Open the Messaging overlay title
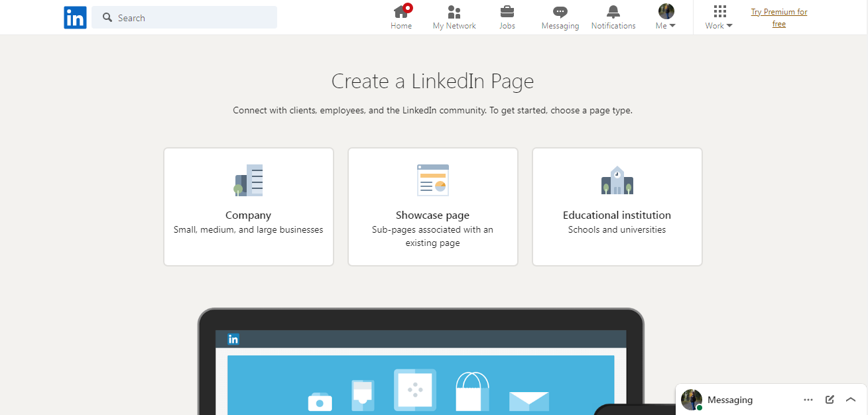This screenshot has width=868, height=415. pyautogui.click(x=730, y=400)
